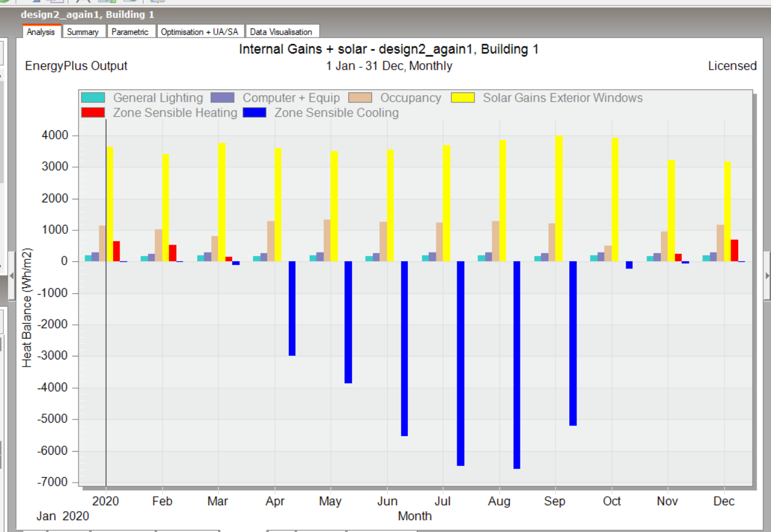Click the 'Licensed' label

[732, 66]
